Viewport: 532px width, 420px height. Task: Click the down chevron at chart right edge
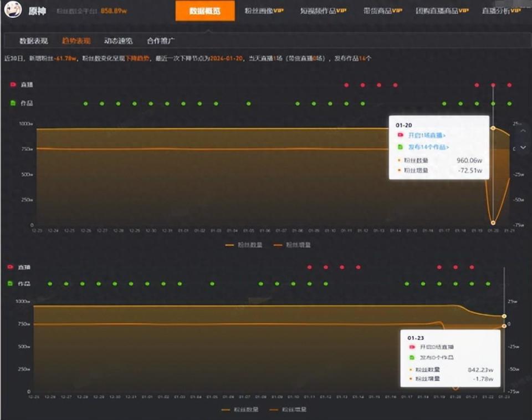click(523, 148)
